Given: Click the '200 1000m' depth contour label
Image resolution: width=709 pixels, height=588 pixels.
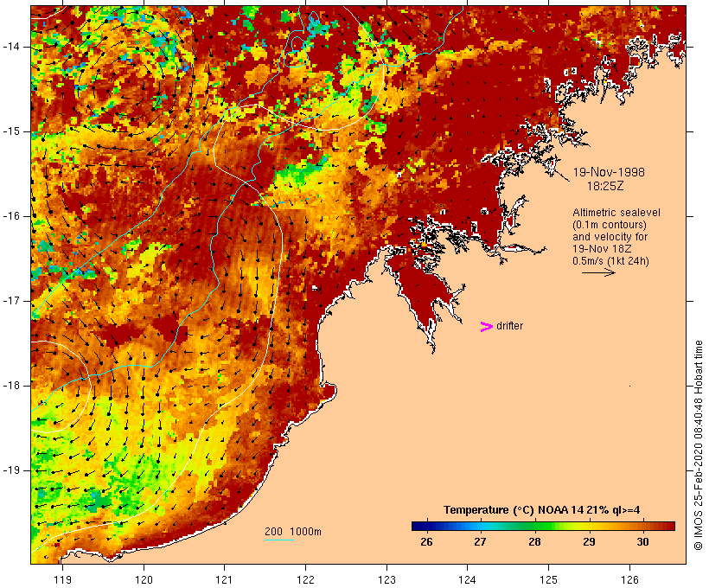Looking at the screenshot, I should 293,532.
